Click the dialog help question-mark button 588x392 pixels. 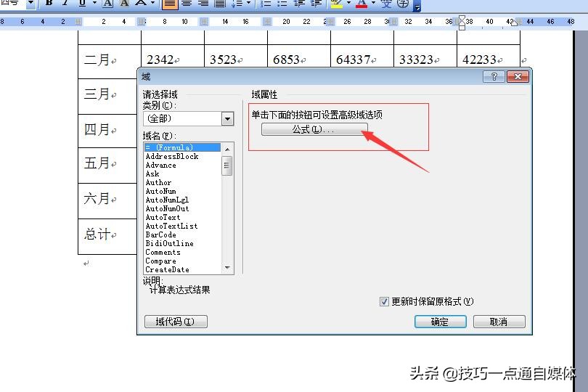pos(494,76)
